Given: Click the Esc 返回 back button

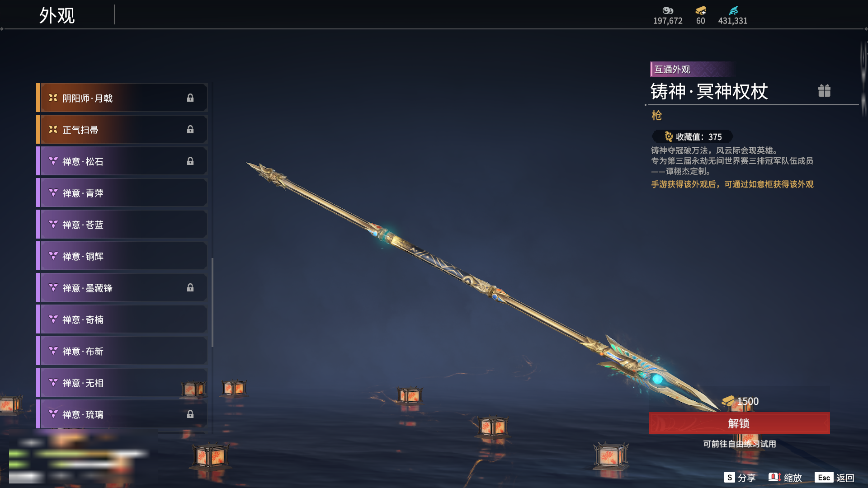Looking at the screenshot, I should pos(835,478).
